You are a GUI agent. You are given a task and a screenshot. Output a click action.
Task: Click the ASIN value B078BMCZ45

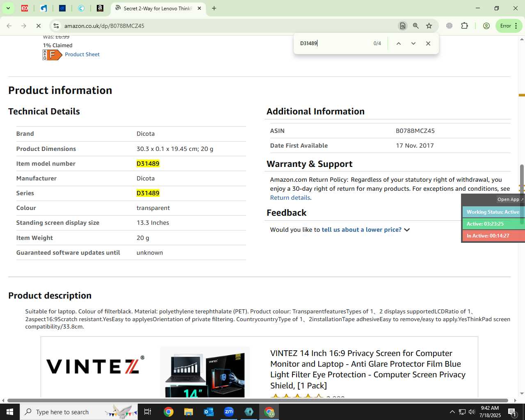point(415,131)
